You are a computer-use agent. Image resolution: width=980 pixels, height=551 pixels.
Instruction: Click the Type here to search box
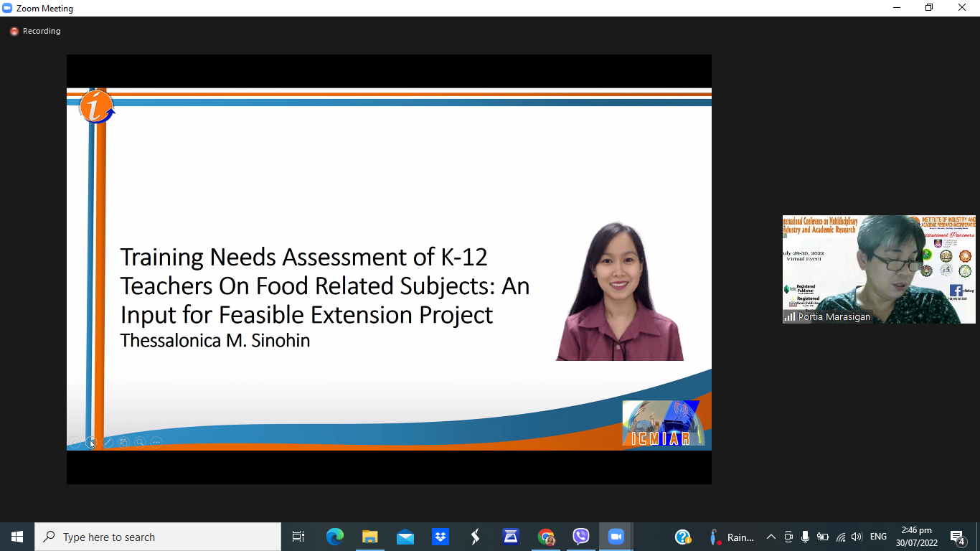pyautogui.click(x=158, y=537)
